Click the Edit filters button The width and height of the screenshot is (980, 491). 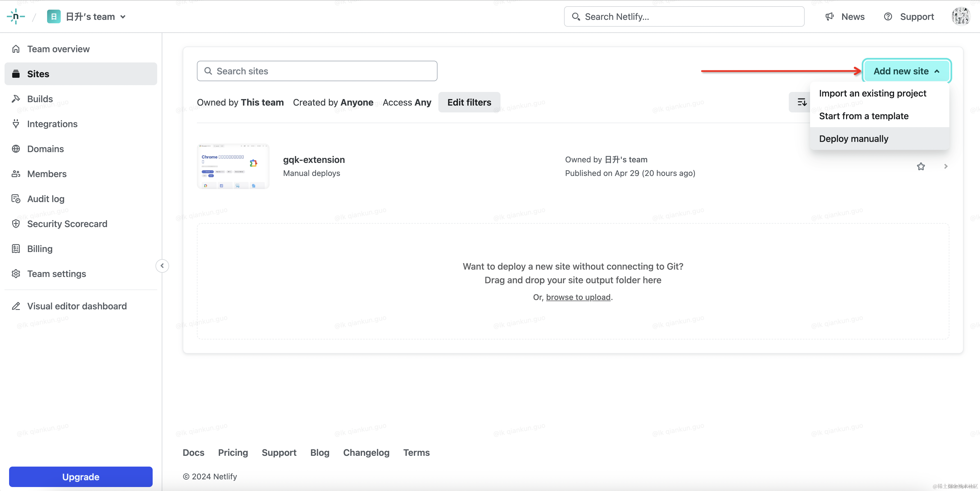tap(469, 102)
